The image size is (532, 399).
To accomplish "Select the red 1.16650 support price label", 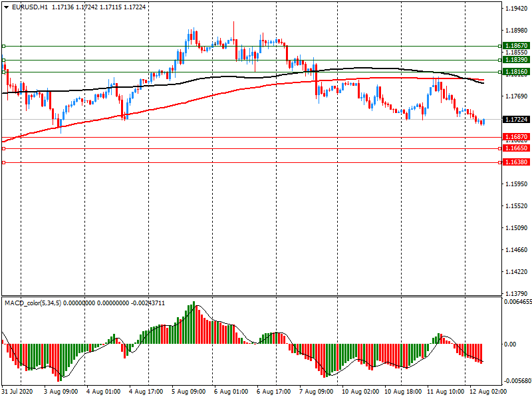I will [x=517, y=148].
